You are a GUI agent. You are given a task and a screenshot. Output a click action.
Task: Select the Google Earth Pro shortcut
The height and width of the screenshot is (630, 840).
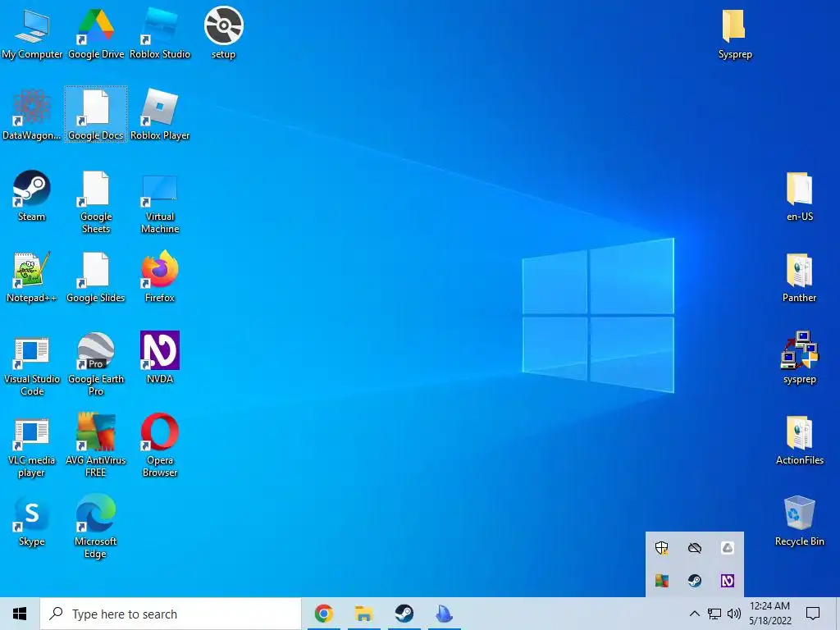[96, 365]
